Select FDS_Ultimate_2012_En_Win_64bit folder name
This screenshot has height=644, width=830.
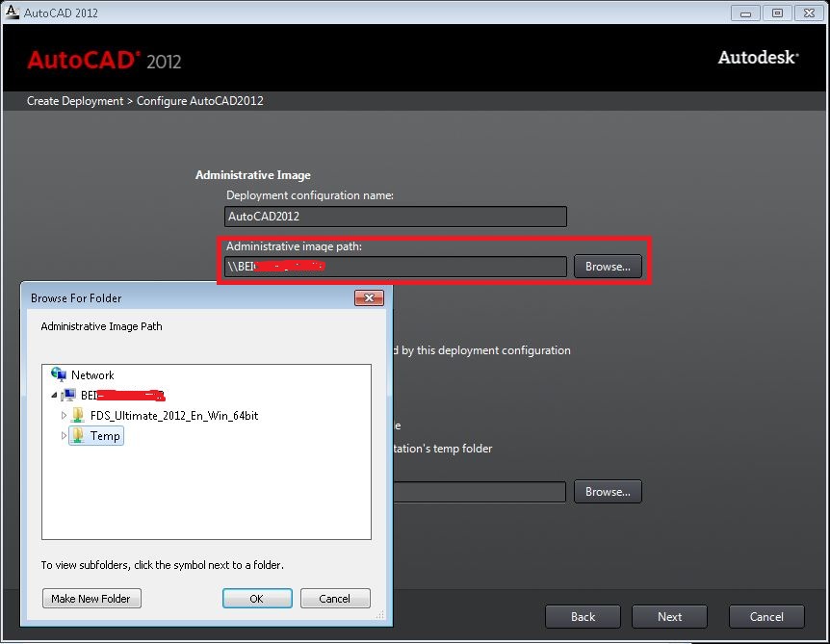(174, 416)
